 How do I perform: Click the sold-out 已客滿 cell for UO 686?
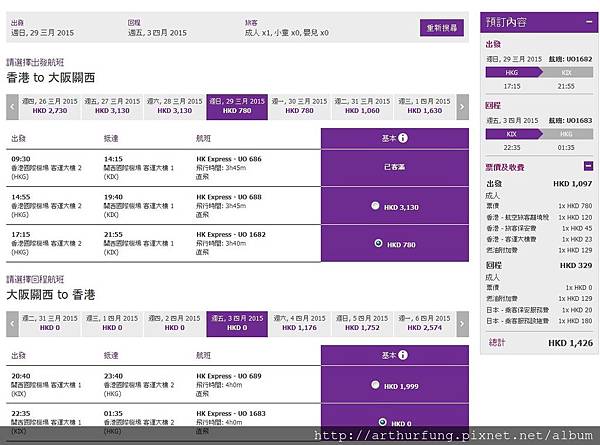[395, 167]
